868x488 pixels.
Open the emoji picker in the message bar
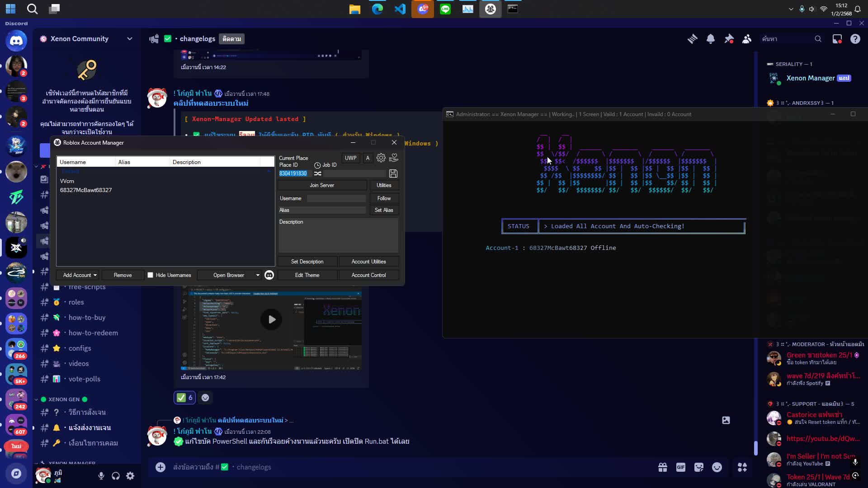pyautogui.click(x=717, y=467)
